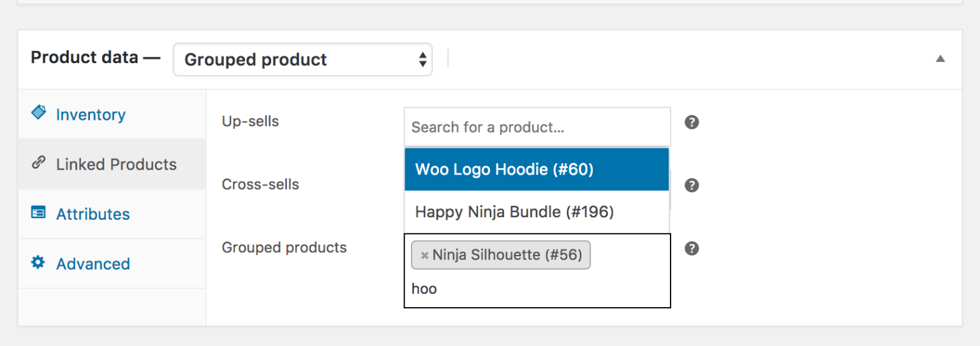Click the Up-sells product search field
Viewport: 980px width, 346px height.
536,127
